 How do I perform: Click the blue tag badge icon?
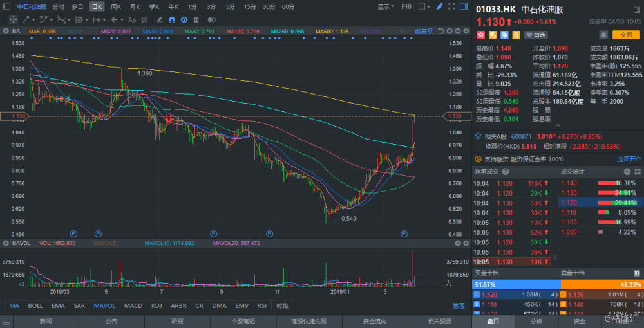tap(504, 35)
